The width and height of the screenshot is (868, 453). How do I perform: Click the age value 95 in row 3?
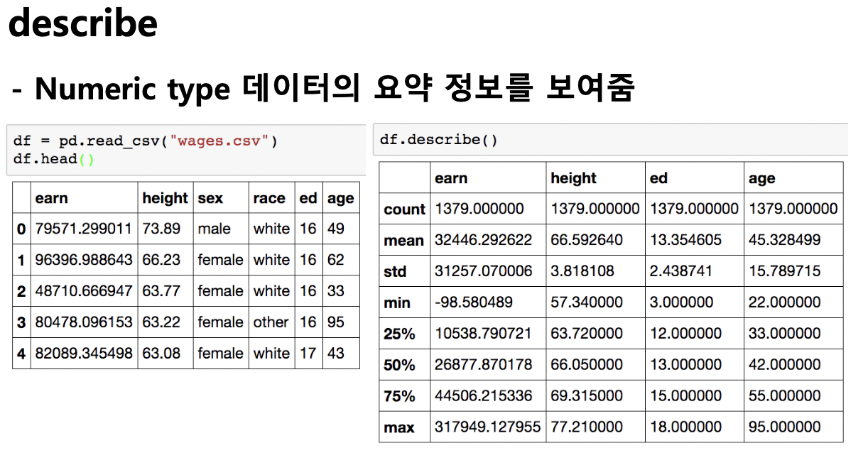[336, 322]
